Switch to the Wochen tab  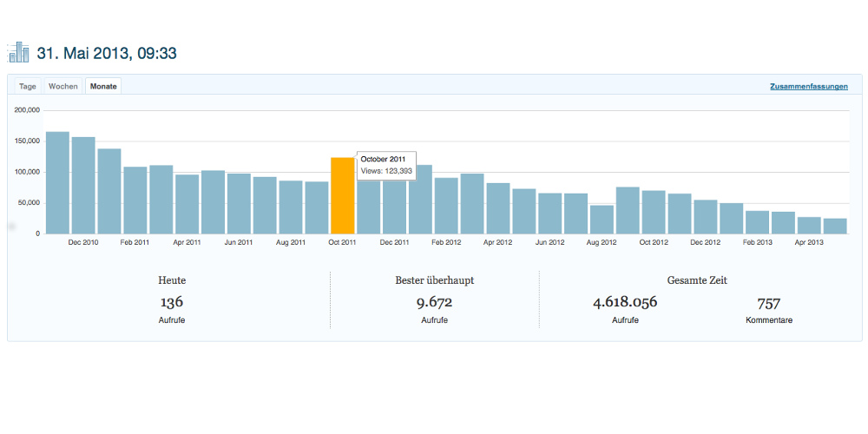tap(63, 86)
